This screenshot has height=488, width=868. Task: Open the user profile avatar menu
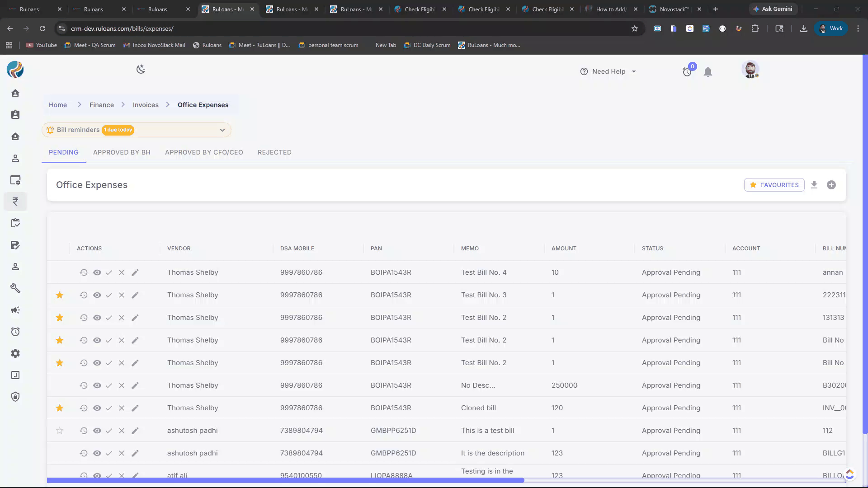pos(750,70)
